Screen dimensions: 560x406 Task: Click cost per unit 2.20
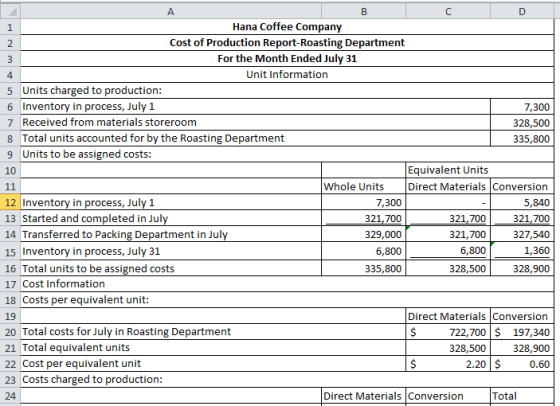point(448,364)
